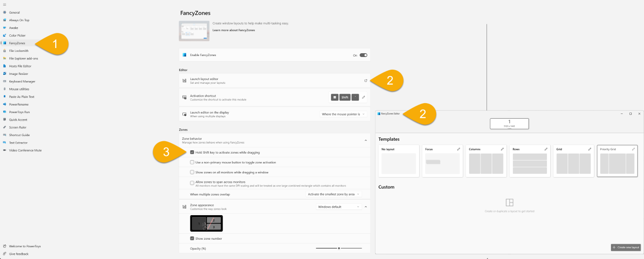This screenshot has width=644, height=259.
Task: Click the Mouse utilities icon
Action: (4, 89)
